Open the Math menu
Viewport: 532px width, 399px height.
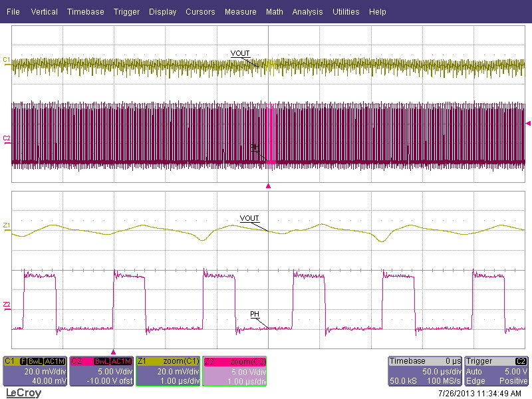[274, 12]
